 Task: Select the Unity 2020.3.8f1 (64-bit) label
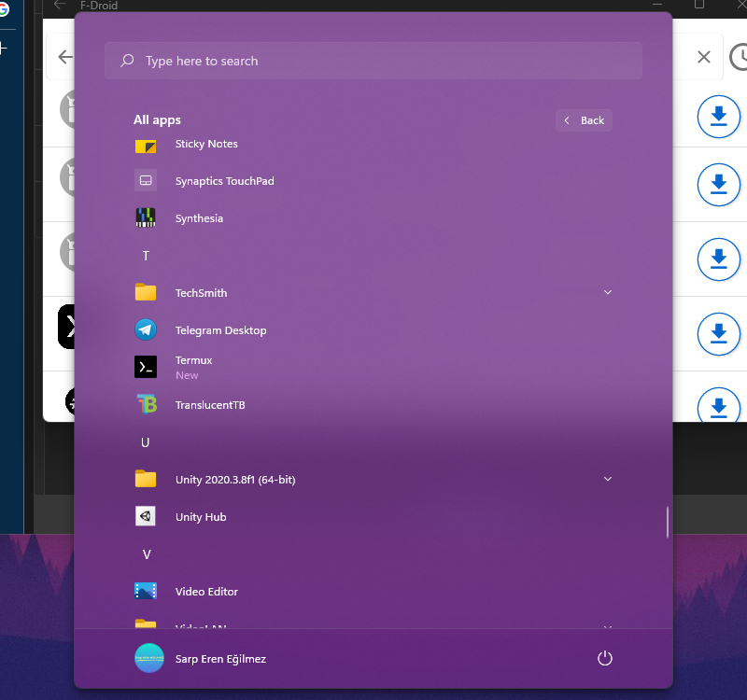coord(235,480)
